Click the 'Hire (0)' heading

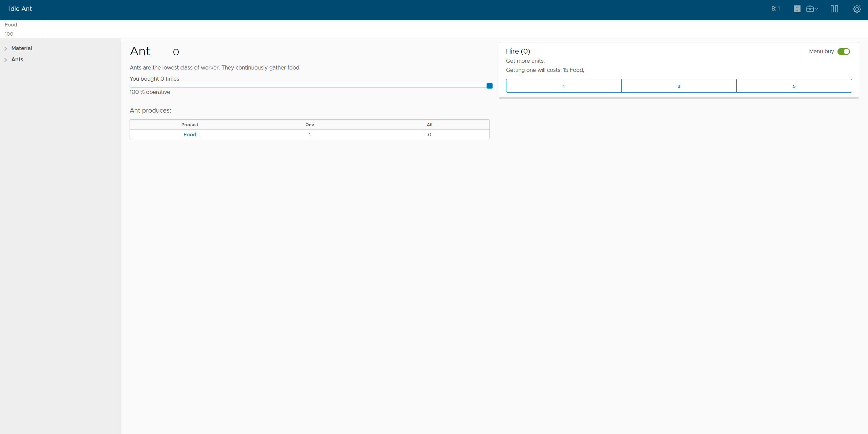coord(518,51)
